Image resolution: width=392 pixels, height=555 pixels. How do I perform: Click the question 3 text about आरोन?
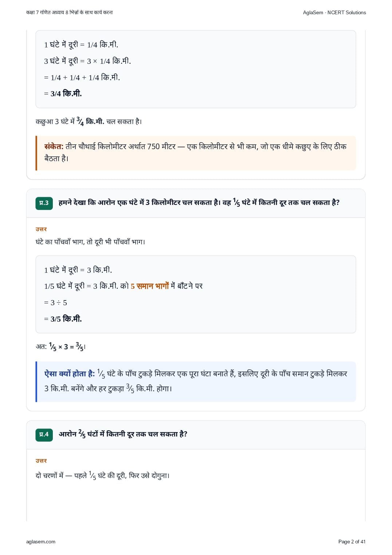point(199,203)
